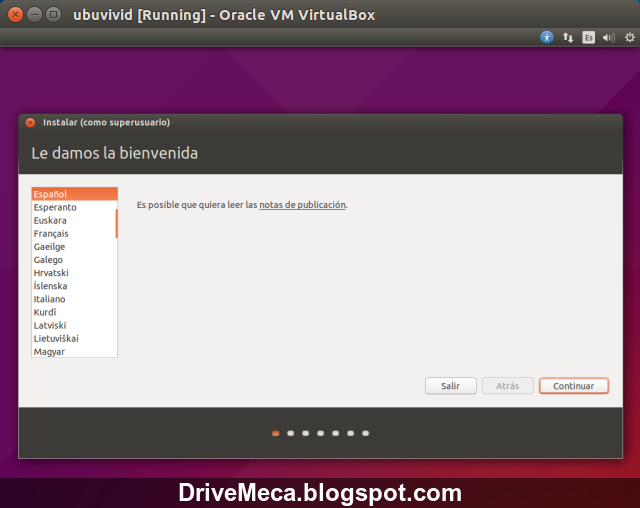
Task: Select Gaeilge in the language list
Action: point(74,246)
